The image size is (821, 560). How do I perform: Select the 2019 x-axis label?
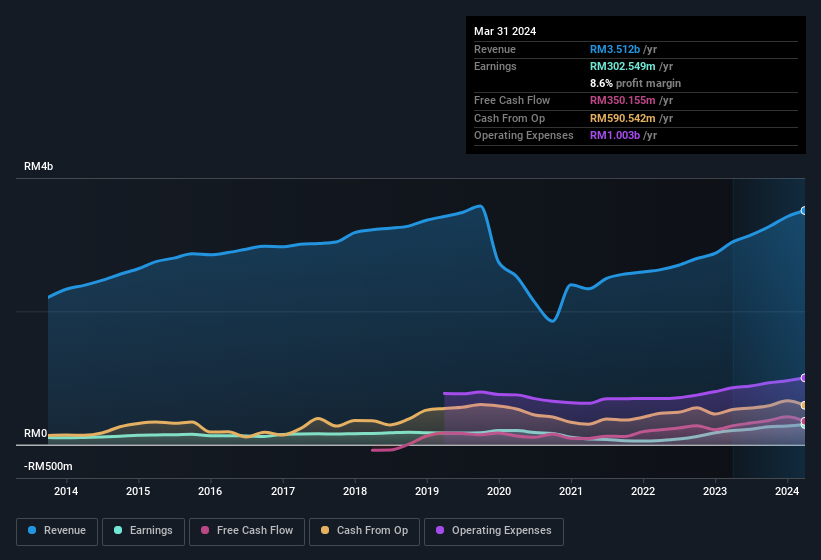[x=427, y=491]
